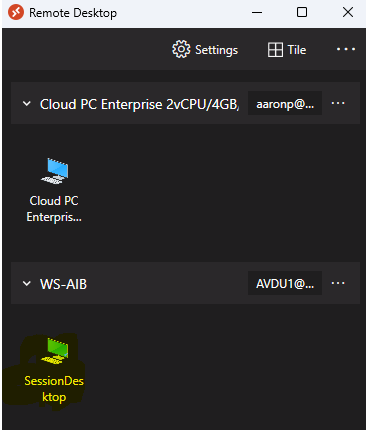Open more options for WS-AIB workspace
This screenshot has width=366, height=430.
[x=338, y=283]
